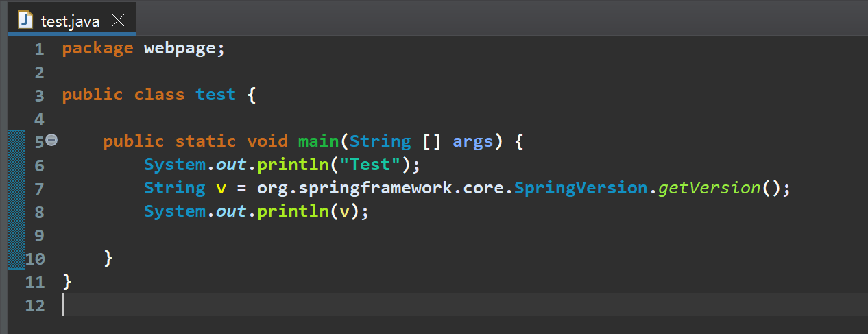Click the 'args' parameter on line 5
This screenshot has height=334, width=868.
click(472, 141)
